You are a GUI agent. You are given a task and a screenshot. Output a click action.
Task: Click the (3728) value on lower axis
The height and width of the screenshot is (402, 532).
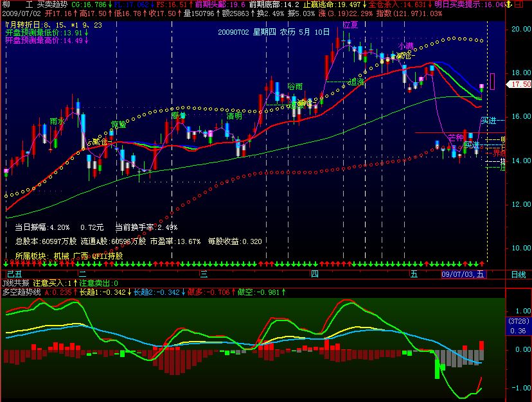point(519,321)
